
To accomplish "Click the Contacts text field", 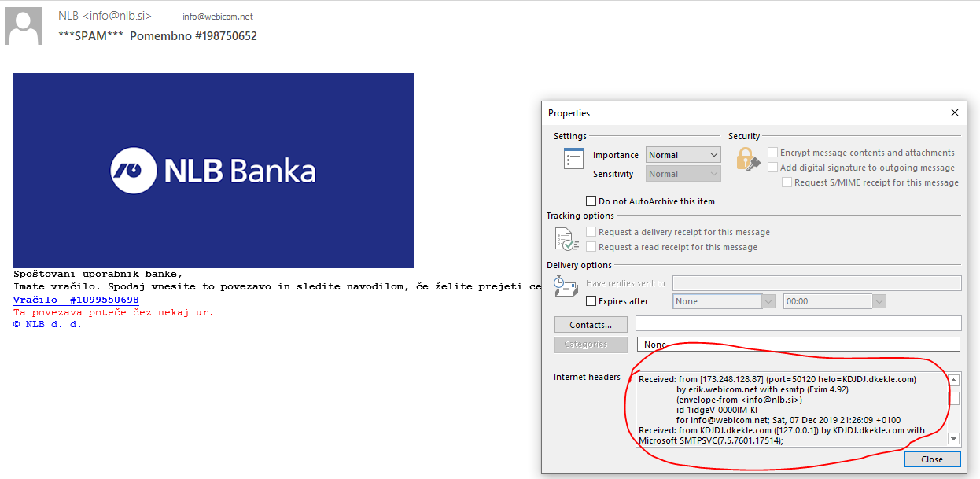I will pyautogui.click(x=798, y=323).
